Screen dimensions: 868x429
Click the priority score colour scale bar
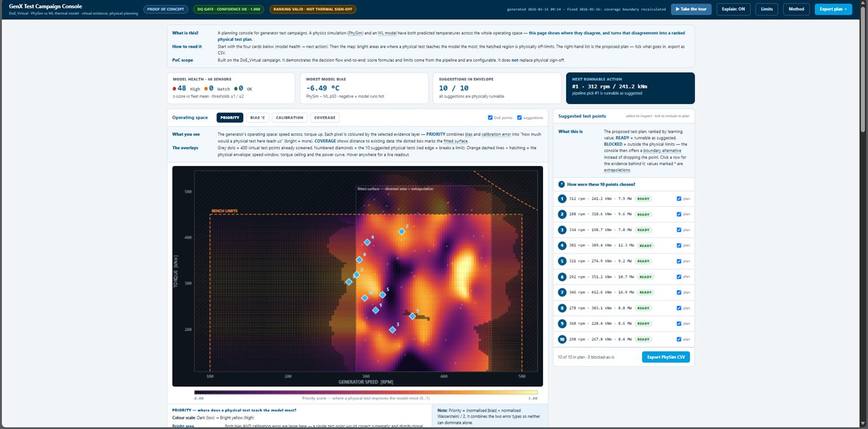(x=366, y=393)
